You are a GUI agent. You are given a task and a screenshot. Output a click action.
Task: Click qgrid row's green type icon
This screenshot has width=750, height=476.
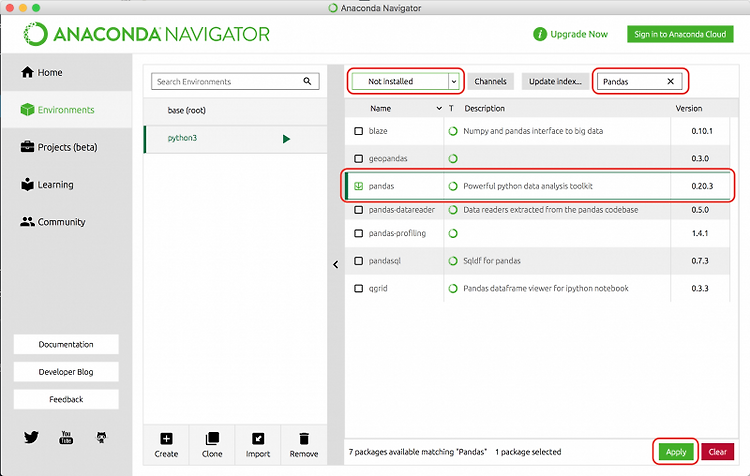[x=452, y=288]
